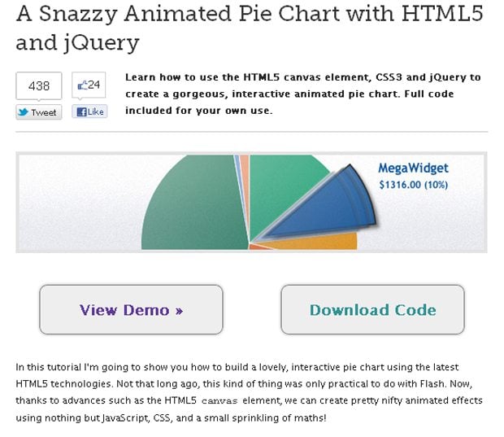Click the Facebook Like button

[x=89, y=111]
